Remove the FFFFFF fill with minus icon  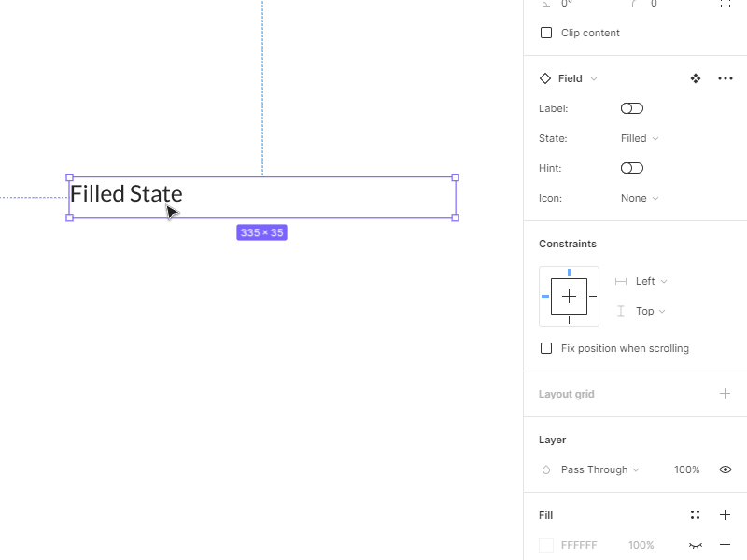pos(726,544)
